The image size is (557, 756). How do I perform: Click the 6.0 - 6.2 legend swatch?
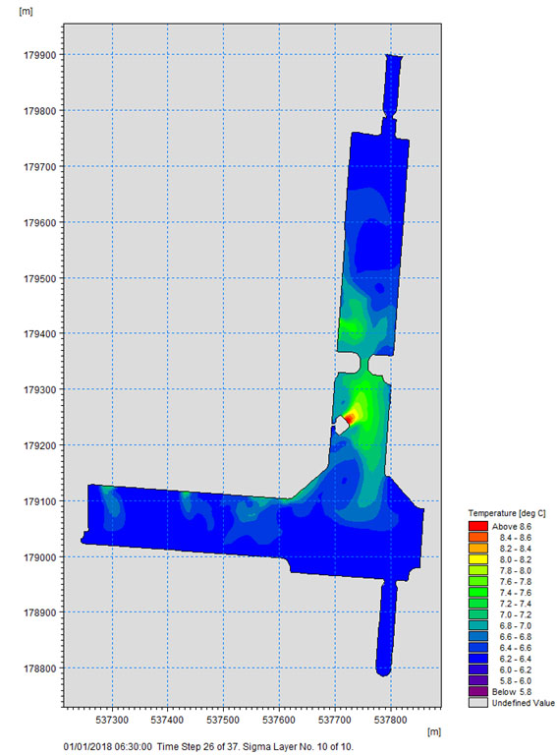(477, 669)
